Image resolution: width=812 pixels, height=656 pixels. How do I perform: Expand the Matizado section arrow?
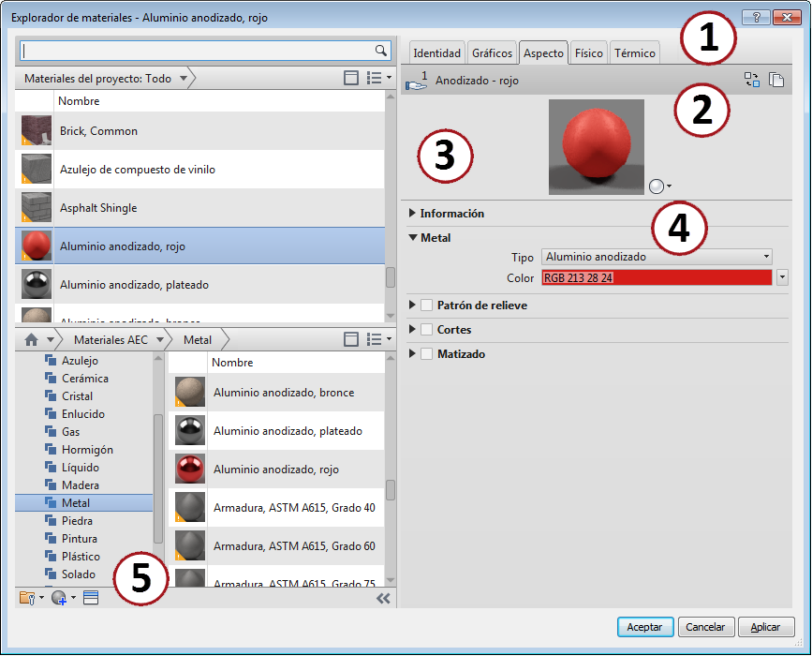[412, 353]
